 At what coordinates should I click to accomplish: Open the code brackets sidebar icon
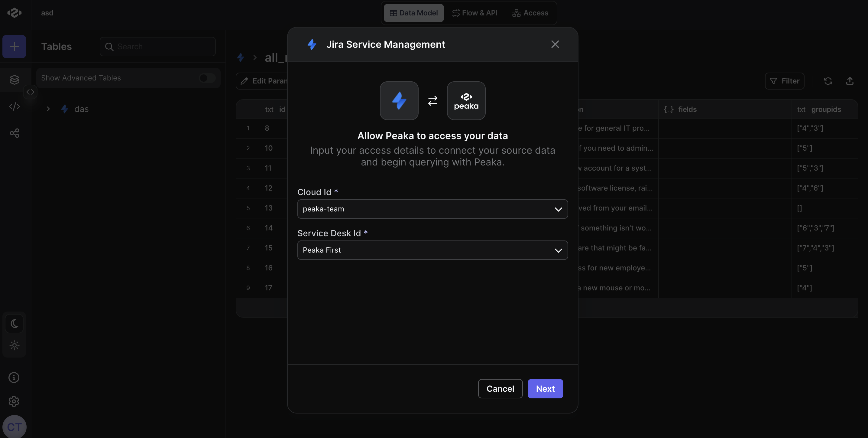coord(14,106)
